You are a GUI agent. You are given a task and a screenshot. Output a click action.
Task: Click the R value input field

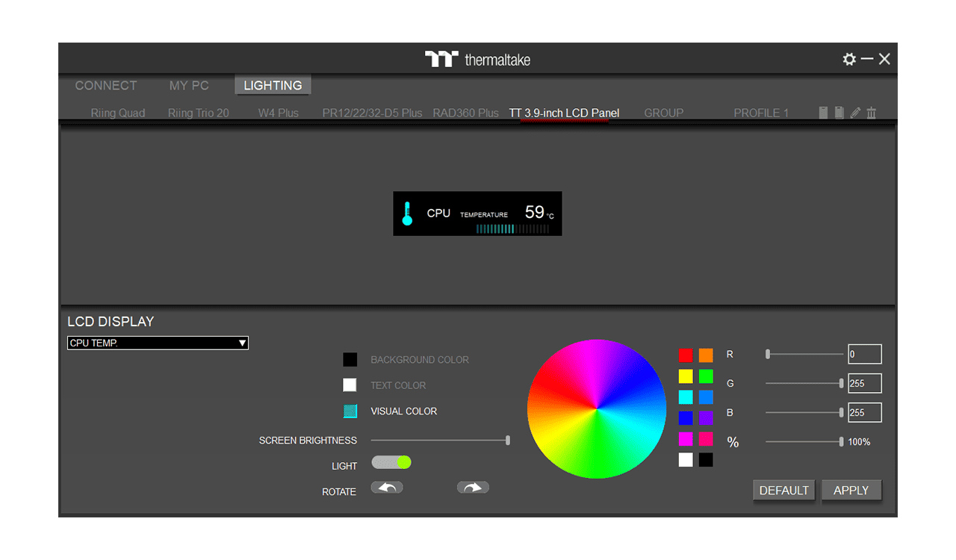tap(864, 355)
